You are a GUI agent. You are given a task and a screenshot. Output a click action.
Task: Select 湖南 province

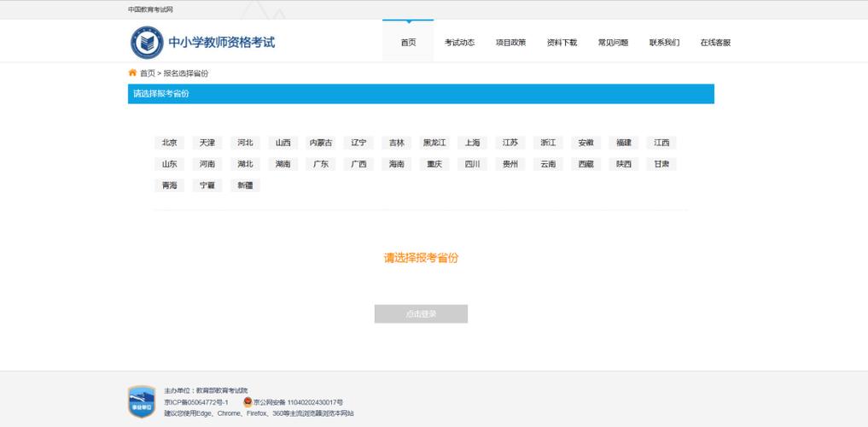pyautogui.click(x=283, y=164)
